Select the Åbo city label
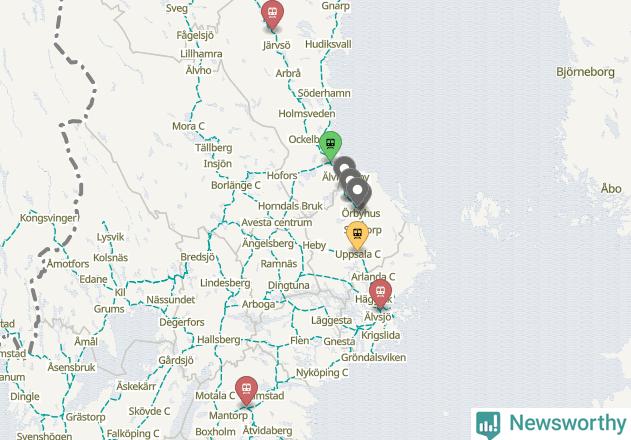This screenshot has width=631, height=440. click(x=611, y=188)
